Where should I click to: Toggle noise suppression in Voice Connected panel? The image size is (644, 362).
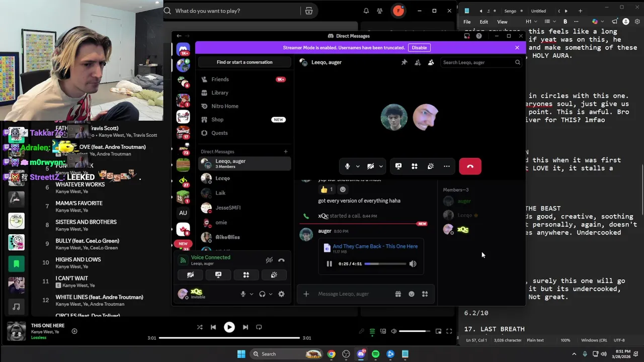[269, 260]
